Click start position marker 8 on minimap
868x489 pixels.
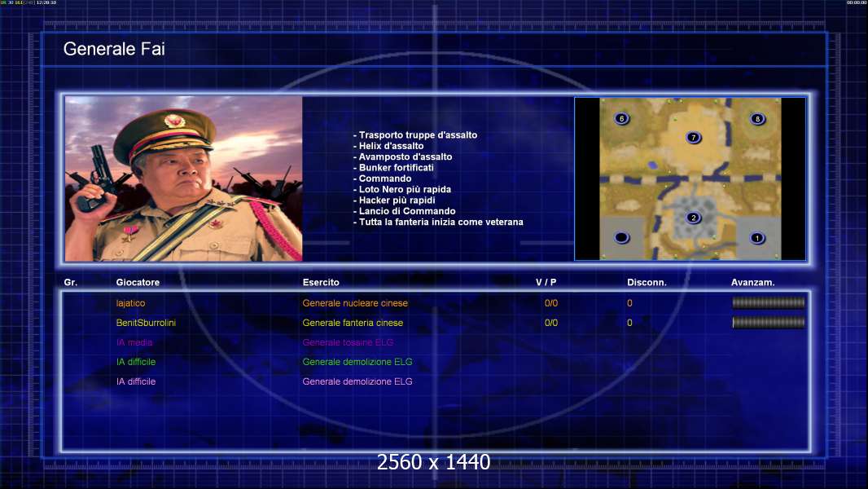(757, 118)
